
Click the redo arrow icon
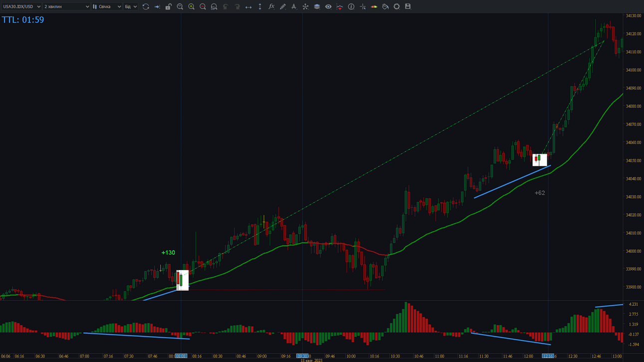[237, 6]
